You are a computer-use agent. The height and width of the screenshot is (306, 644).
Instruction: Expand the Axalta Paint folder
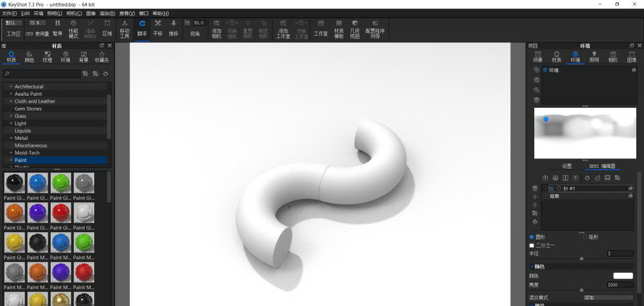(11, 94)
